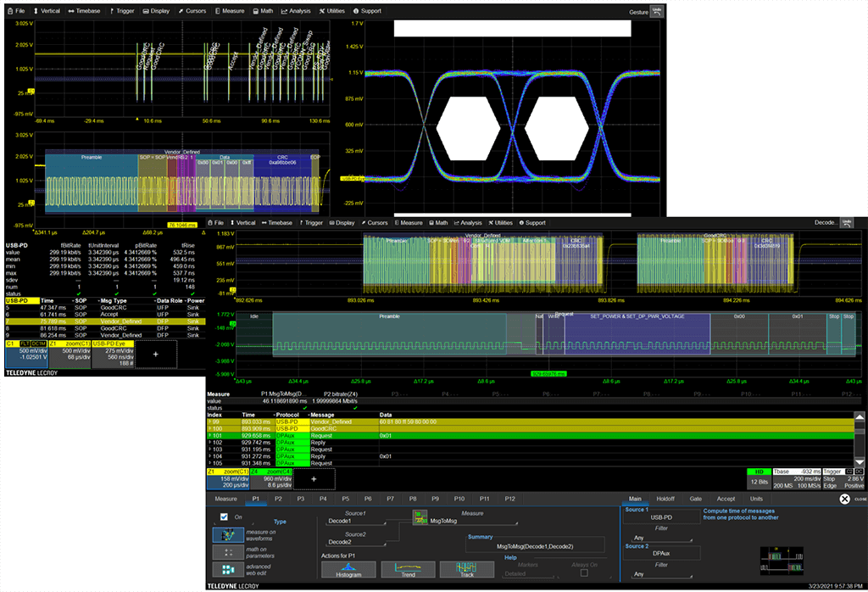Select measure on waveforms type icon
Viewport: 868px width, 592px height.
[x=227, y=536]
